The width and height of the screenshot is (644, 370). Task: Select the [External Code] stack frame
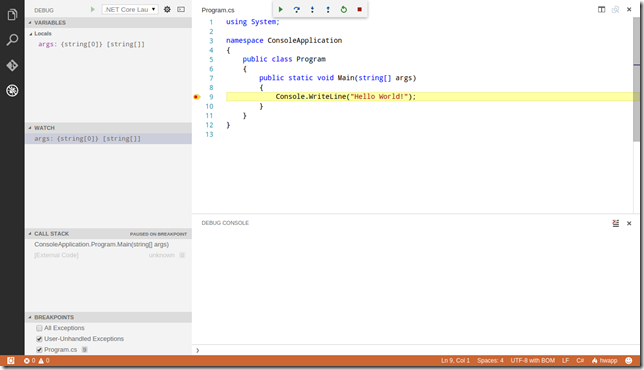[x=108, y=255]
